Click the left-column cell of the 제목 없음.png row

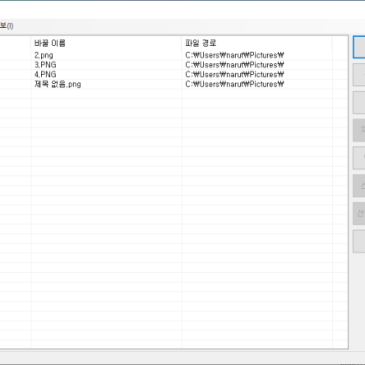click(x=15, y=84)
